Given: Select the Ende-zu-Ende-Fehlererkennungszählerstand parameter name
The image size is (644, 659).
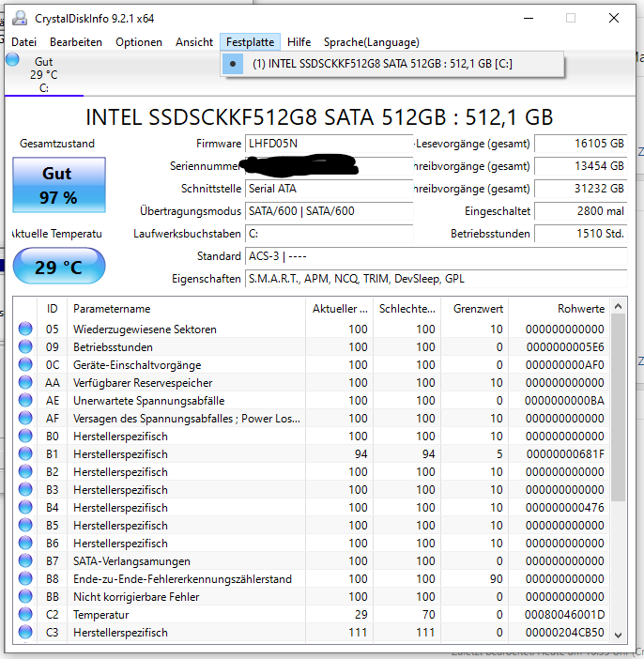Looking at the screenshot, I should point(182,579).
